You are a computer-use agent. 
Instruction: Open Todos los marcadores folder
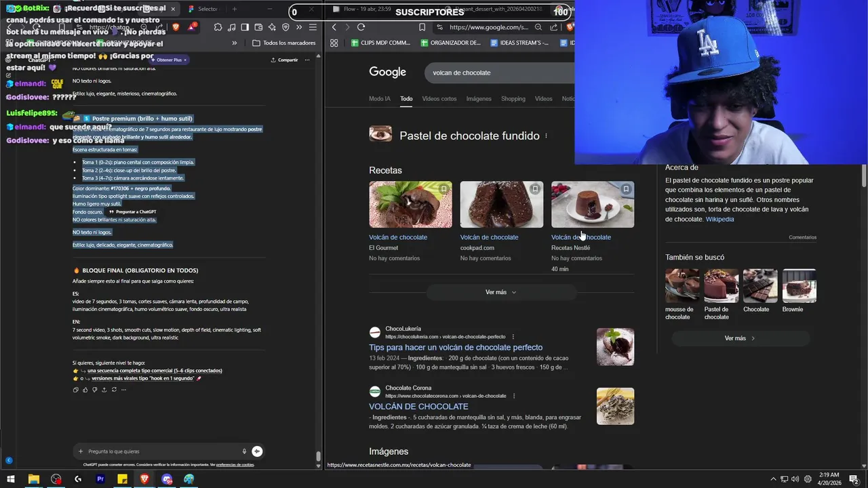point(284,43)
